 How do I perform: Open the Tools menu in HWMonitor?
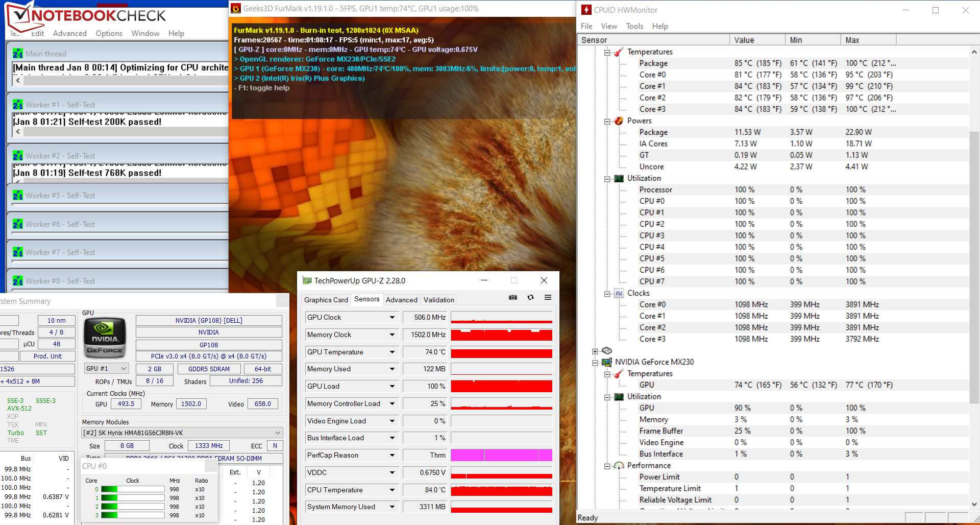pyautogui.click(x=634, y=26)
